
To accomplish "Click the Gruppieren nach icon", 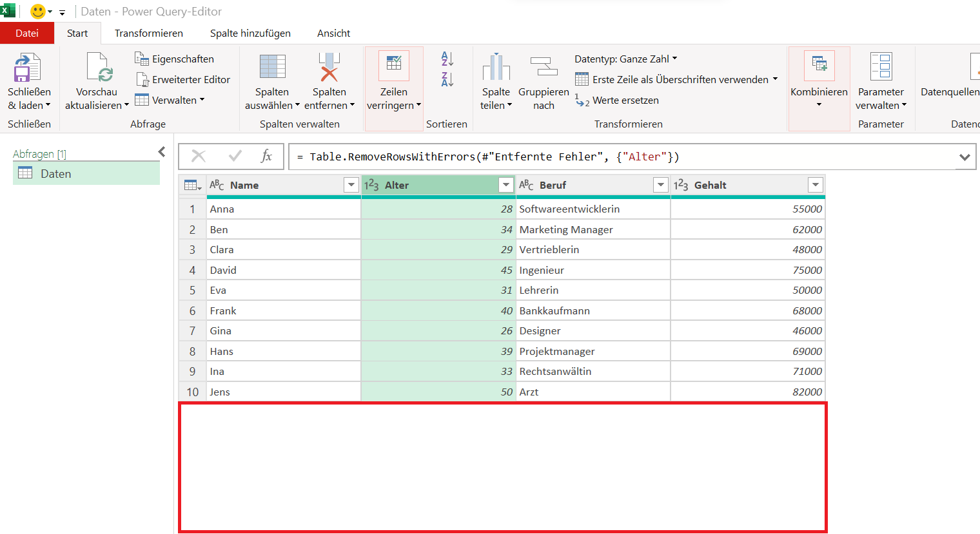I will point(544,67).
